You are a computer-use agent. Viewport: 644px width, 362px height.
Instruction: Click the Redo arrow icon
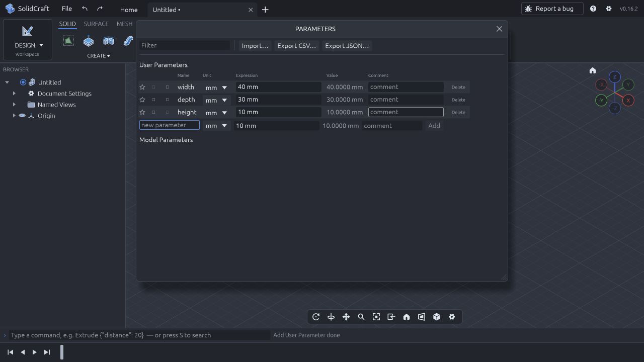(x=100, y=9)
